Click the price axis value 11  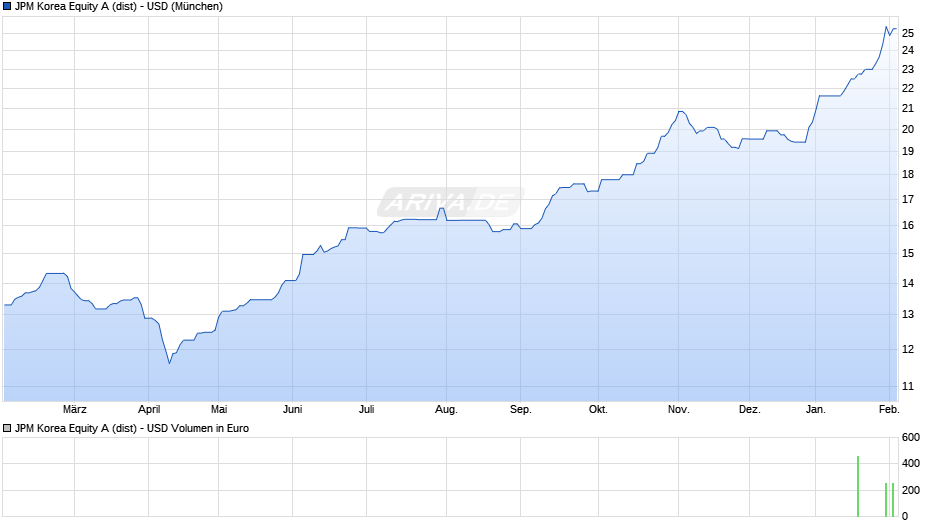click(908, 387)
